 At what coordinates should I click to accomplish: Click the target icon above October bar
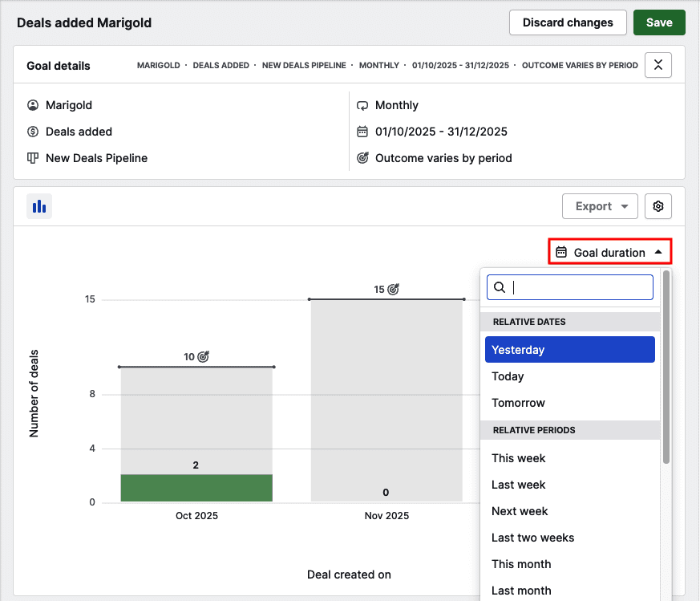pyautogui.click(x=203, y=356)
